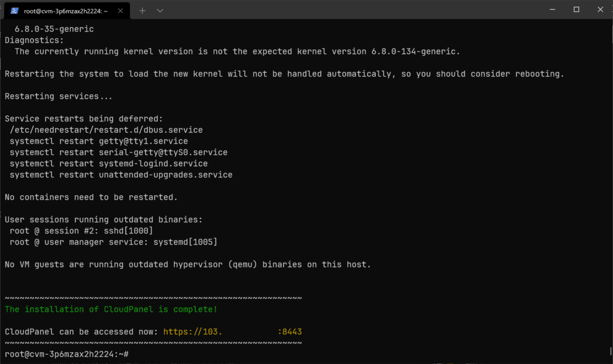Click the :8443 port text
Screen dimensions: 613x364
(x=290, y=332)
